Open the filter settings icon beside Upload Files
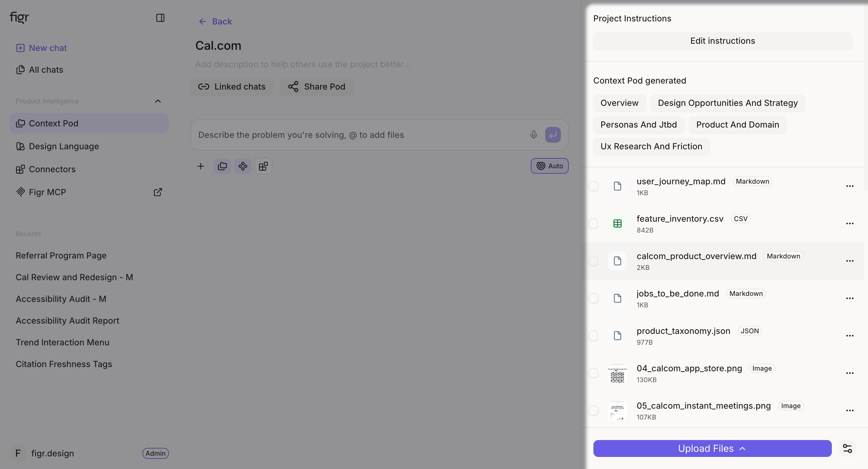 847,448
